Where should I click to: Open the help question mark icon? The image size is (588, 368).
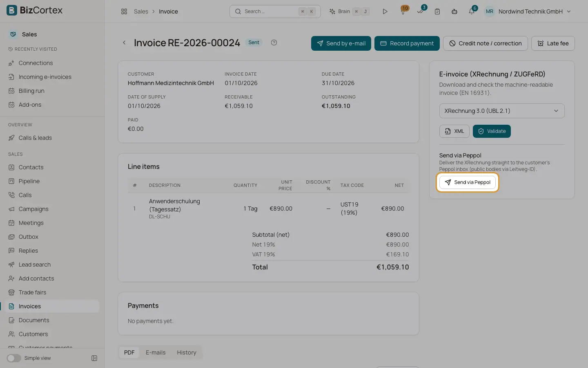274,43
